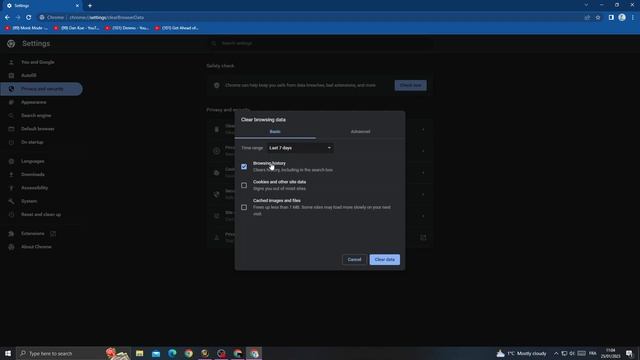
Task: Show hidden system tray icons
Action: 556,353
